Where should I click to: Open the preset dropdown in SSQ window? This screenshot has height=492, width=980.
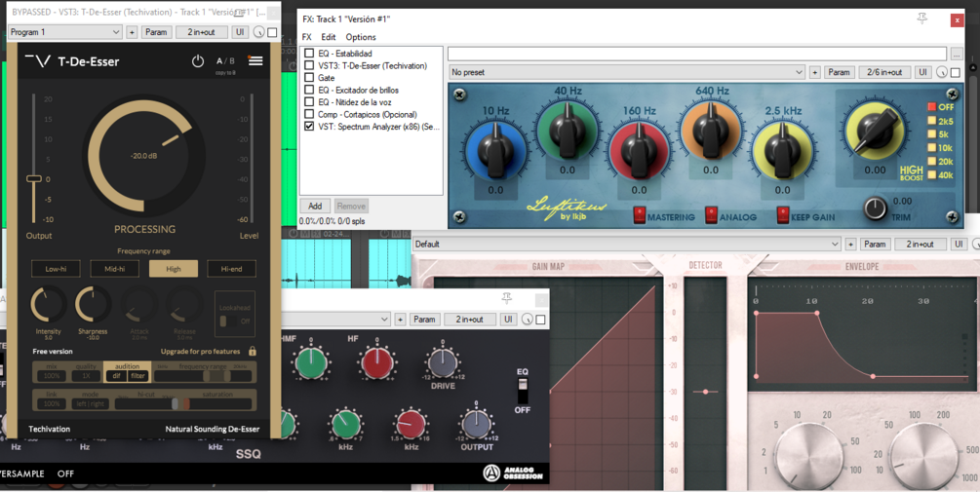coord(337,319)
